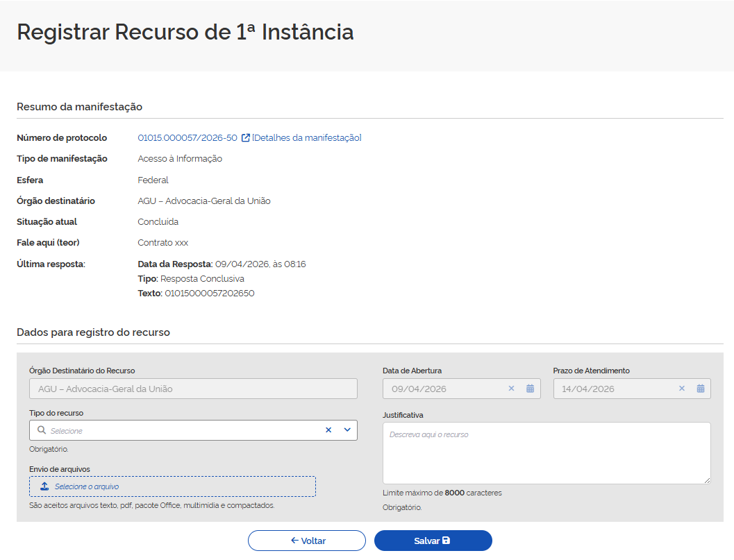
Task: Clear the Prazo de Atendimento date
Action: 682,389
